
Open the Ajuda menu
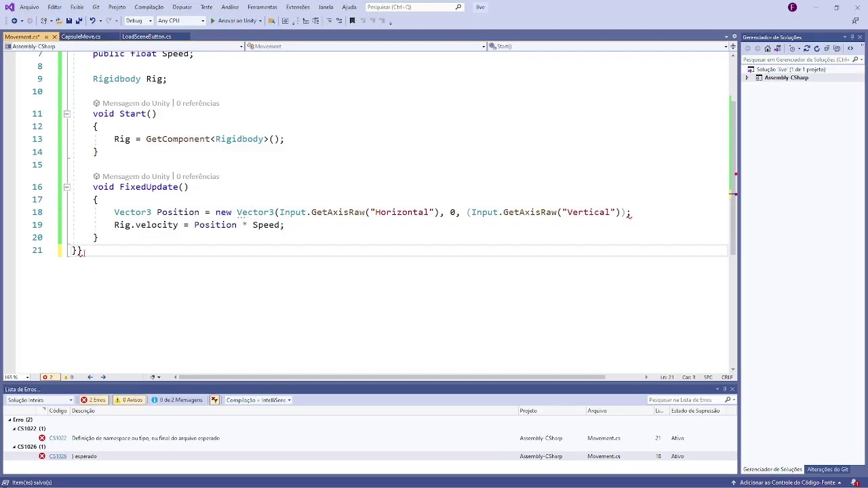click(x=349, y=7)
